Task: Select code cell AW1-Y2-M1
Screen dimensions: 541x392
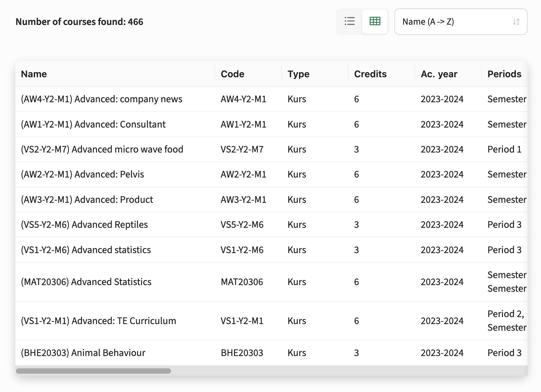Action: pyautogui.click(x=244, y=124)
